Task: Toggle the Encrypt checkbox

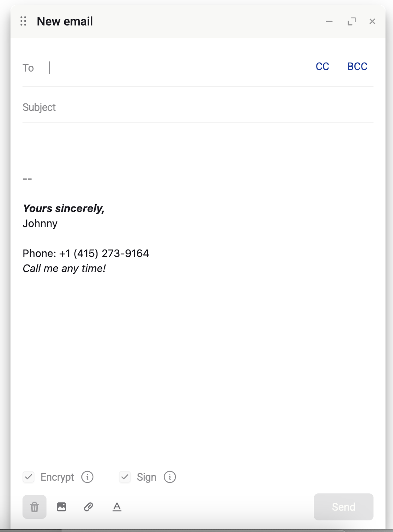Action: click(x=29, y=477)
